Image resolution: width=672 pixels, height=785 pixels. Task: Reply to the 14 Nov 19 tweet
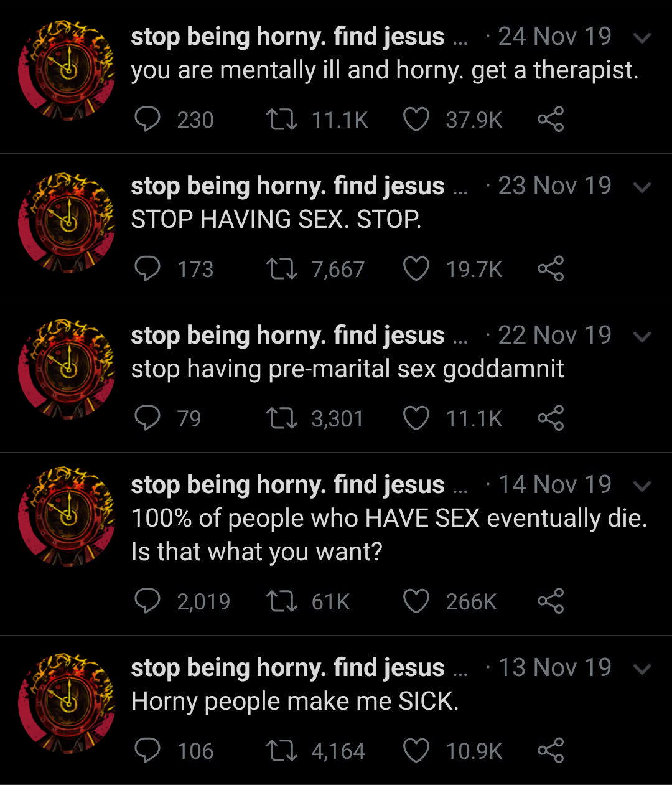147,601
